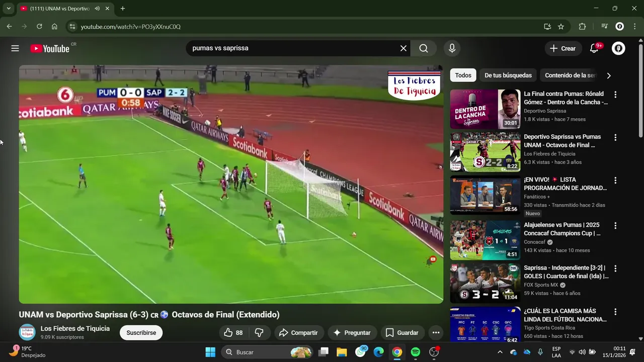Open La Final contra Pumas thumbnail

(485, 109)
